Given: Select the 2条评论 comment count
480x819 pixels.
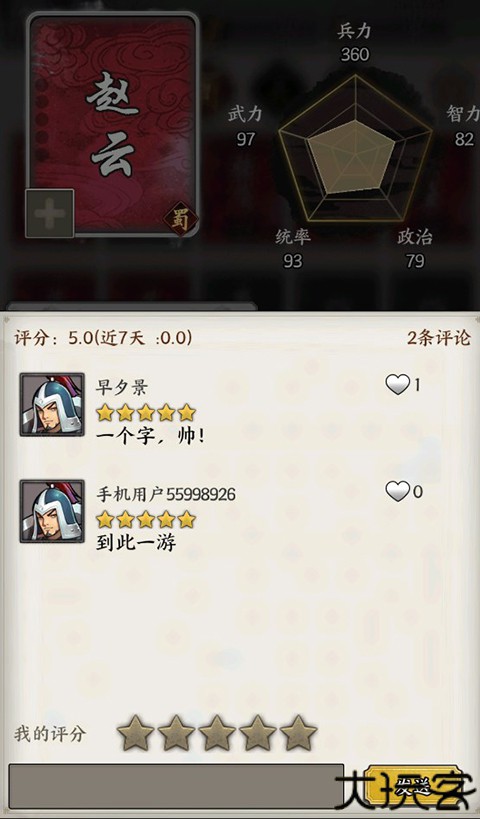Looking at the screenshot, I should coord(439,338).
